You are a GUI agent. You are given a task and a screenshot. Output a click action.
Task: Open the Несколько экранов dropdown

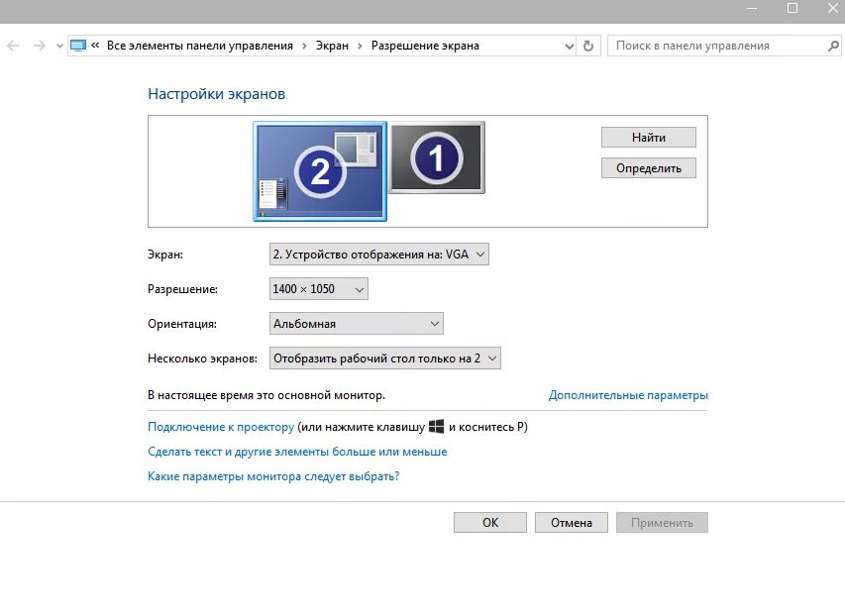384,359
